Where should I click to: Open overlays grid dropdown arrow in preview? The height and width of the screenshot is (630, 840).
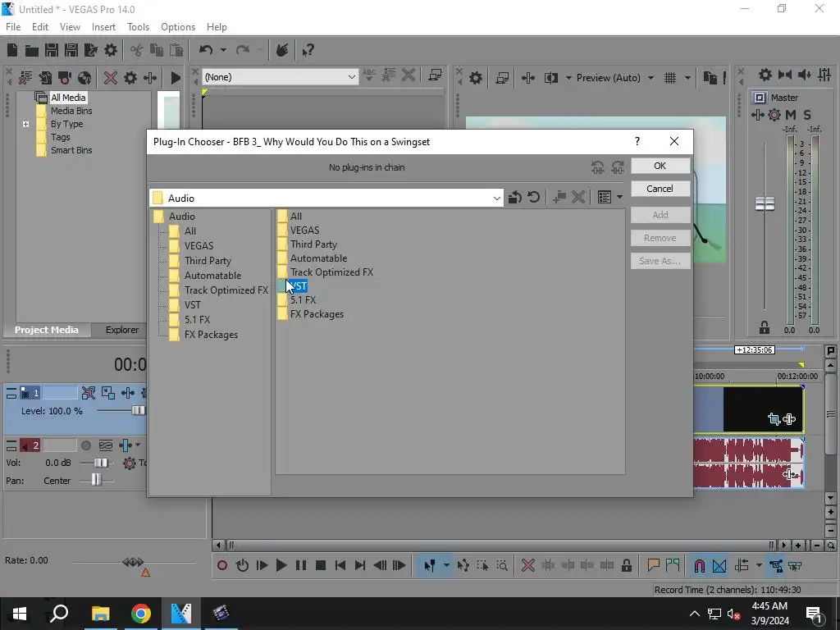point(687,78)
